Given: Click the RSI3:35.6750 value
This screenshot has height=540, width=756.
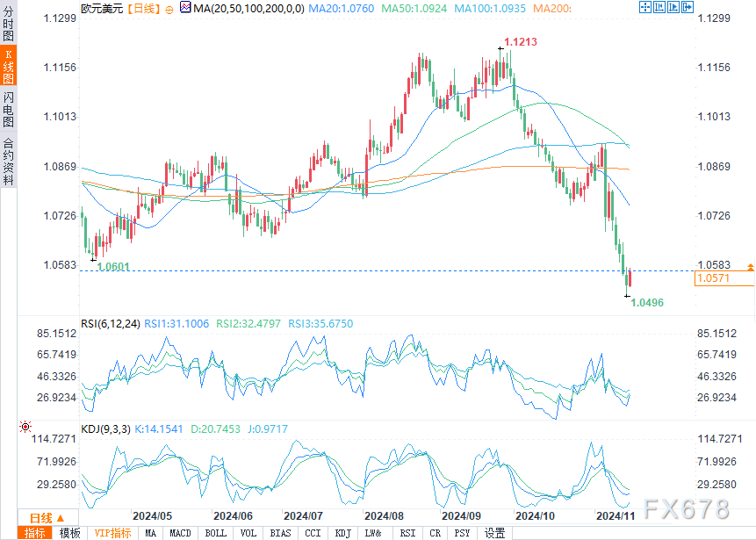Looking at the screenshot, I should tap(320, 323).
